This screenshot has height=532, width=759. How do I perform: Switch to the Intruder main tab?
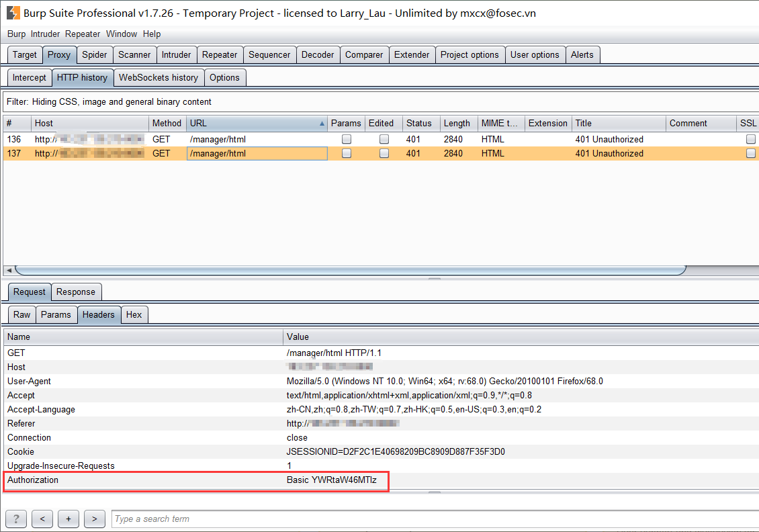pos(176,54)
